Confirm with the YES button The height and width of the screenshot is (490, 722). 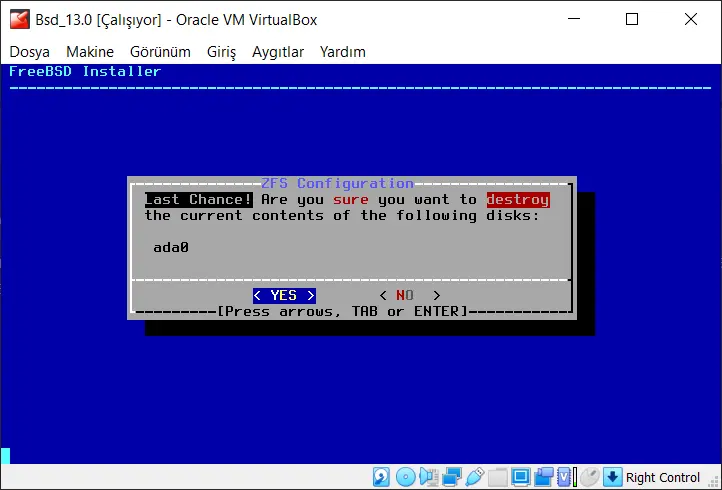click(x=284, y=295)
